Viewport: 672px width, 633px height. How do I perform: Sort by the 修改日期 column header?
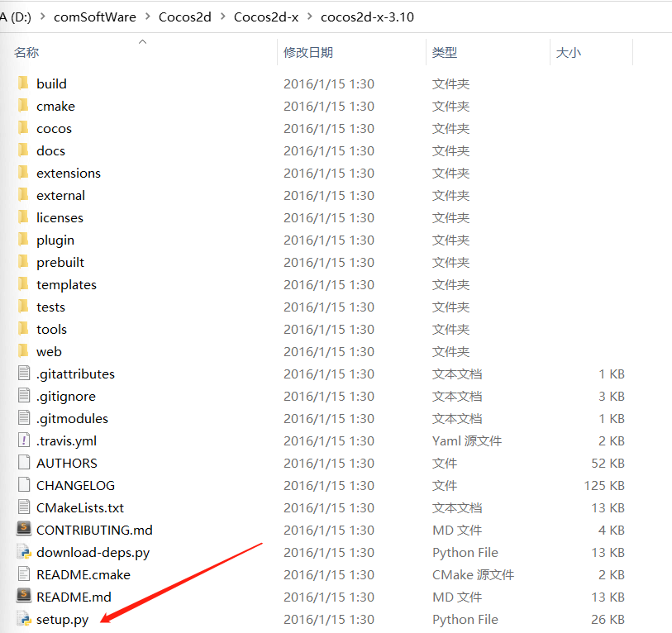[x=308, y=52]
